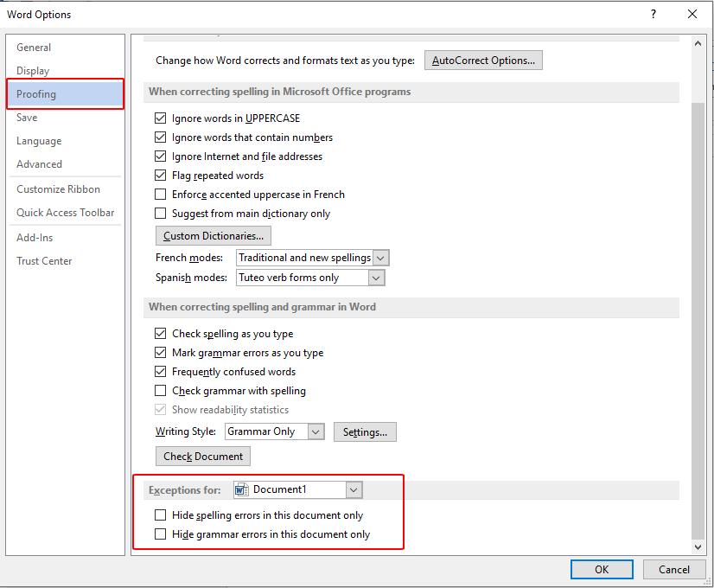Open Custom Dictionaries
The width and height of the screenshot is (714, 588).
pyautogui.click(x=214, y=236)
